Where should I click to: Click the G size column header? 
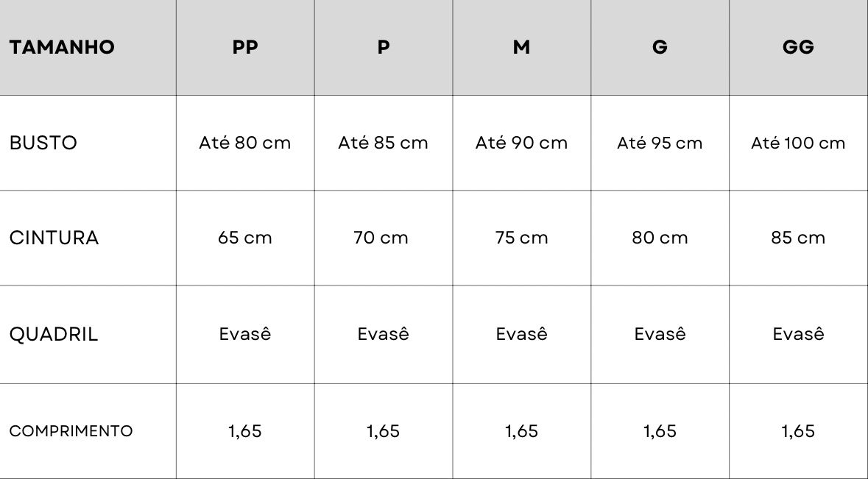point(660,47)
